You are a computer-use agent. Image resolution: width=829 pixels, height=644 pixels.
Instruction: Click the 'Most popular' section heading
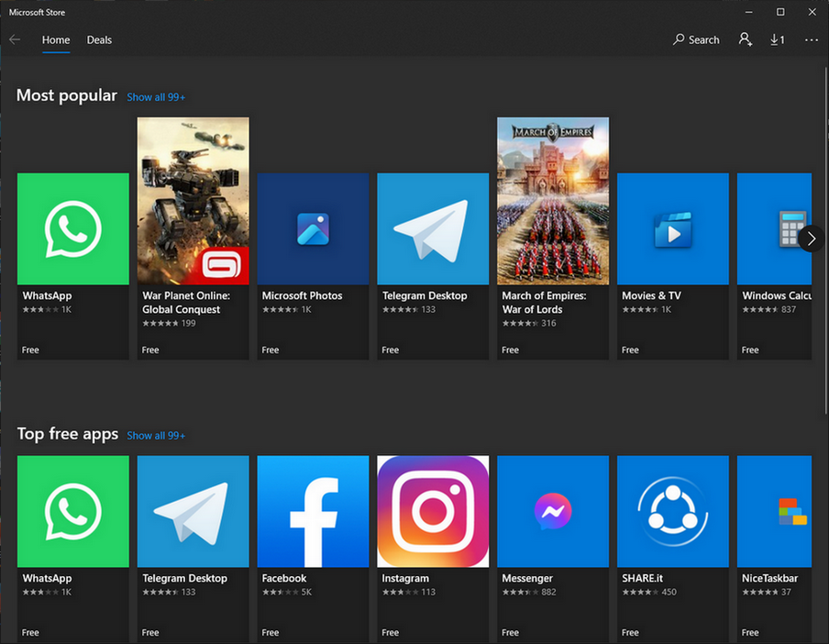pos(67,95)
